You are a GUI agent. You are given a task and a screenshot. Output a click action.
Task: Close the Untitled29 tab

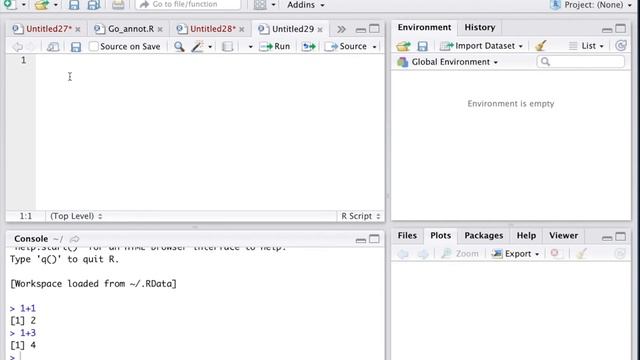tap(320, 29)
